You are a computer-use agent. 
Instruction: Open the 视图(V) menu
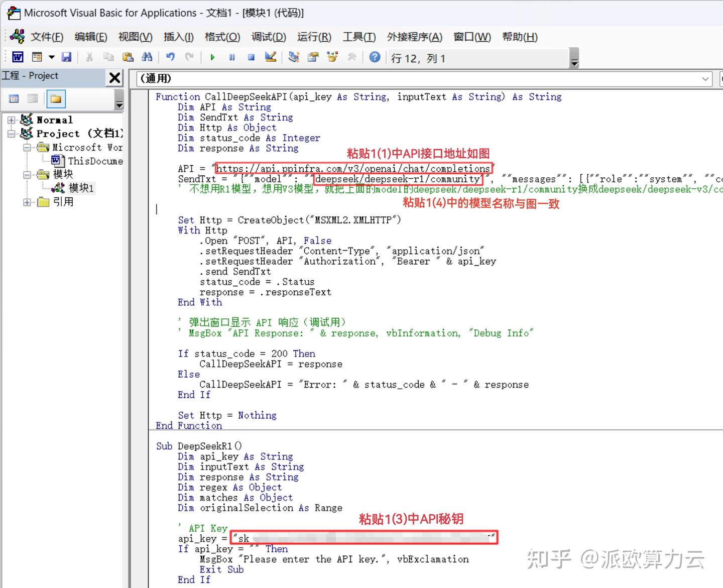click(135, 37)
